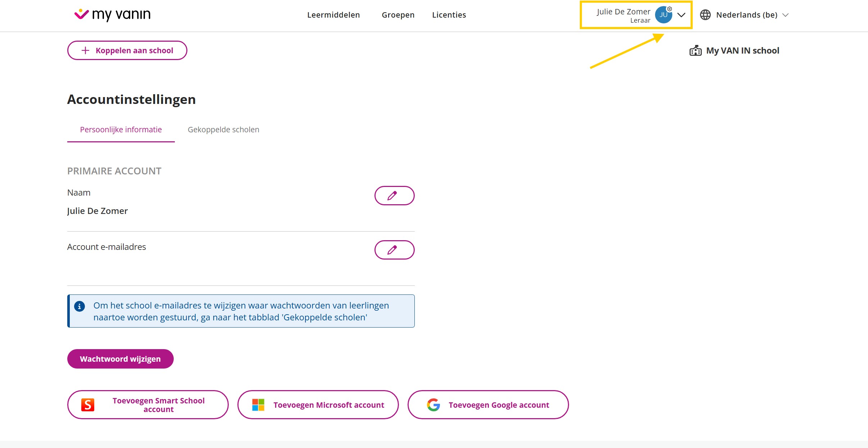Open the Leermiddelen menu
868x448 pixels.
pyautogui.click(x=333, y=15)
